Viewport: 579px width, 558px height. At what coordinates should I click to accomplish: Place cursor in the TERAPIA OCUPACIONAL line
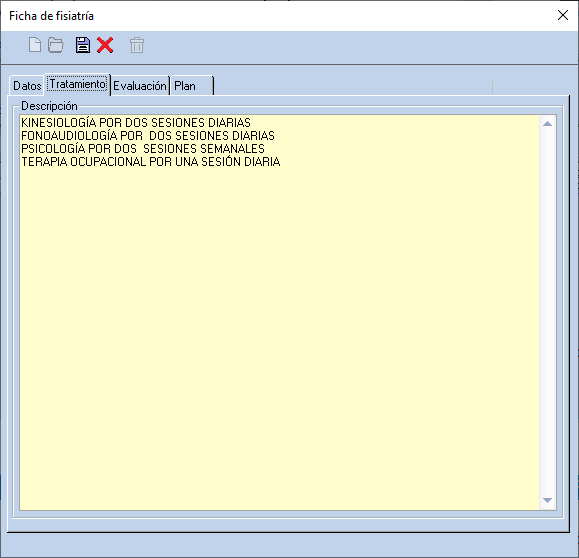[151, 162]
